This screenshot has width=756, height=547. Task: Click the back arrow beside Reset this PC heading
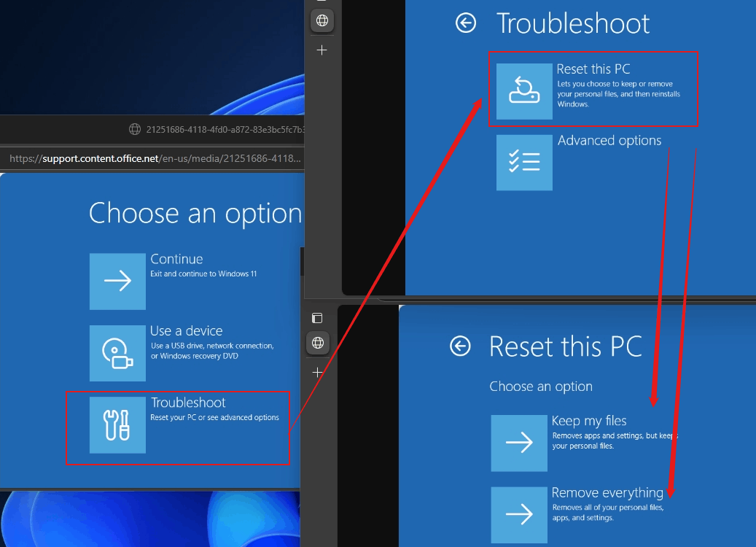(460, 346)
